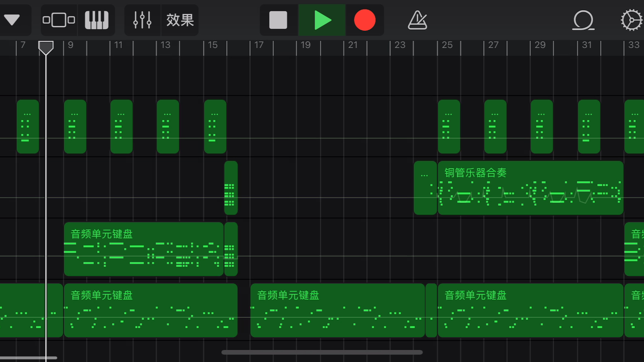Select bottom track 音频单元键盘 region at bar 25
The width and height of the screenshot is (644, 362).
click(531, 310)
